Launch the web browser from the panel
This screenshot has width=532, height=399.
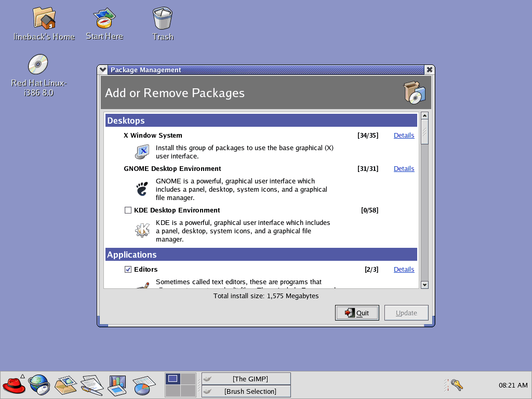point(39,385)
